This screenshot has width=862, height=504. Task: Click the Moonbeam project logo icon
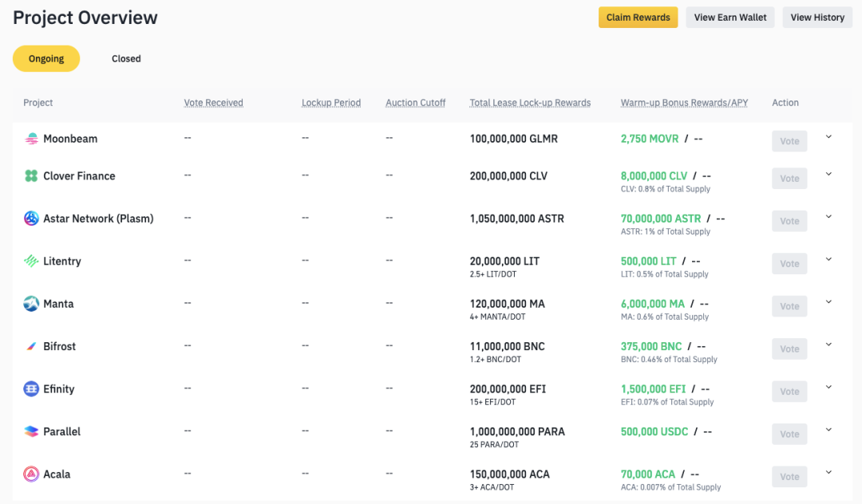(x=31, y=139)
